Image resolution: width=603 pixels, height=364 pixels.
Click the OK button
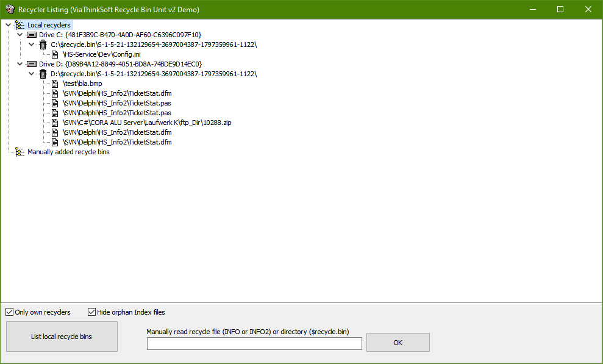point(398,343)
